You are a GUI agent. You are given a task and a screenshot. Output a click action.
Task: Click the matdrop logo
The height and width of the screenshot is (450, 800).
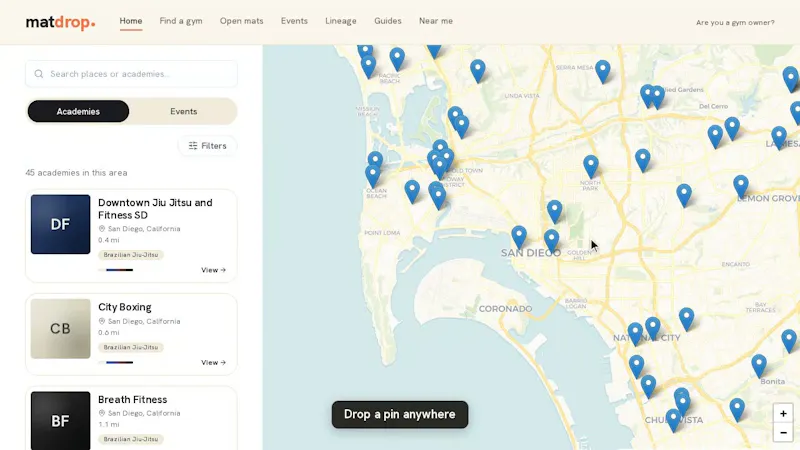click(60, 22)
